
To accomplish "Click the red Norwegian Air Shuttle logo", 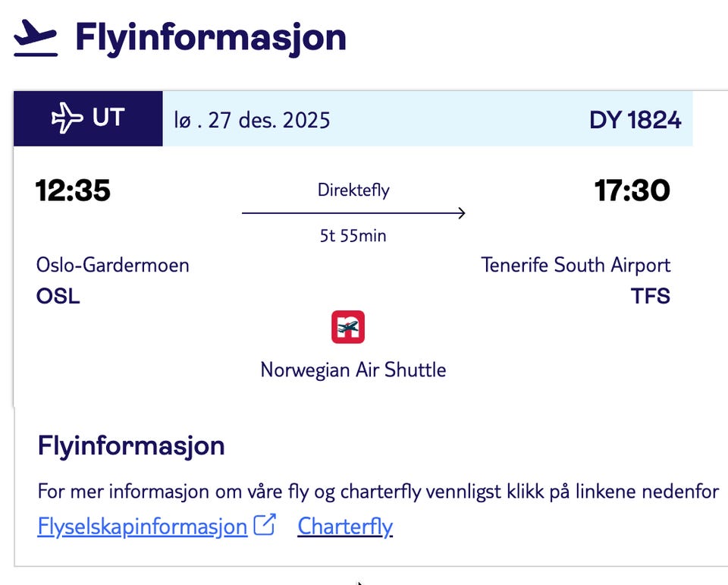I will coord(348,327).
